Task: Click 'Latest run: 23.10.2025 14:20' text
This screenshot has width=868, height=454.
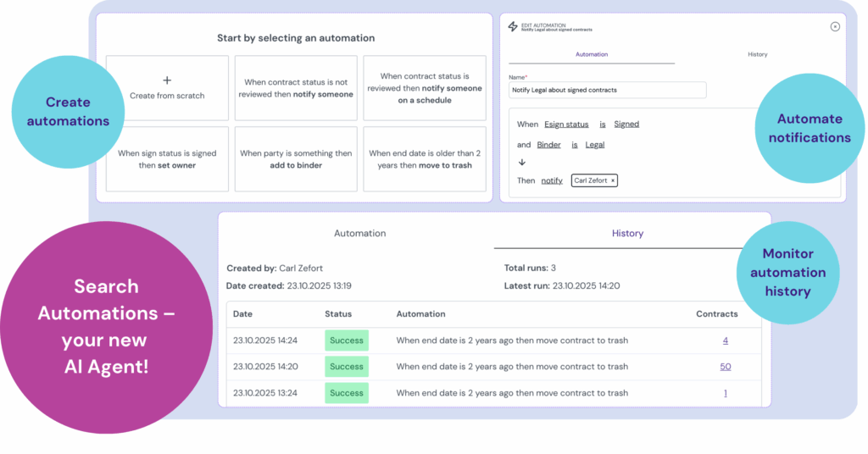Action: tap(562, 286)
